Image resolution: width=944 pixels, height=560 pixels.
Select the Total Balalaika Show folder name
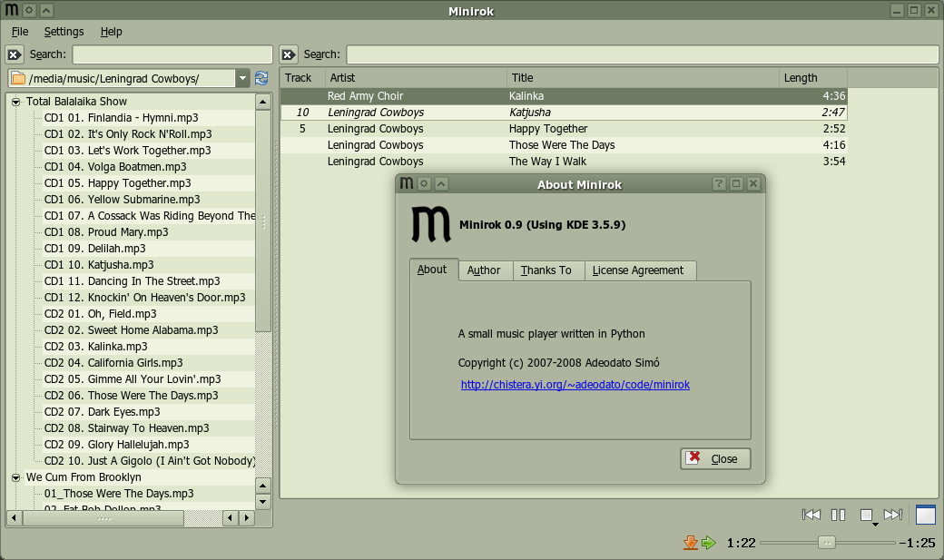(76, 102)
